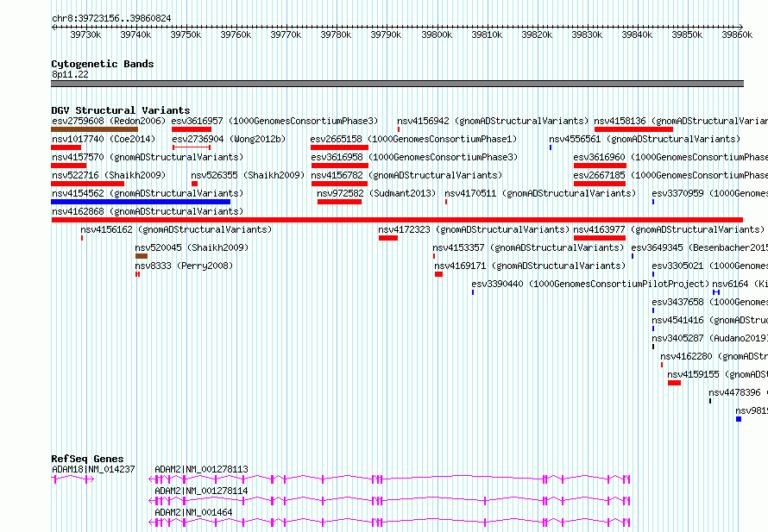
Task: Open variant nsv4156782 label
Action: (406, 175)
